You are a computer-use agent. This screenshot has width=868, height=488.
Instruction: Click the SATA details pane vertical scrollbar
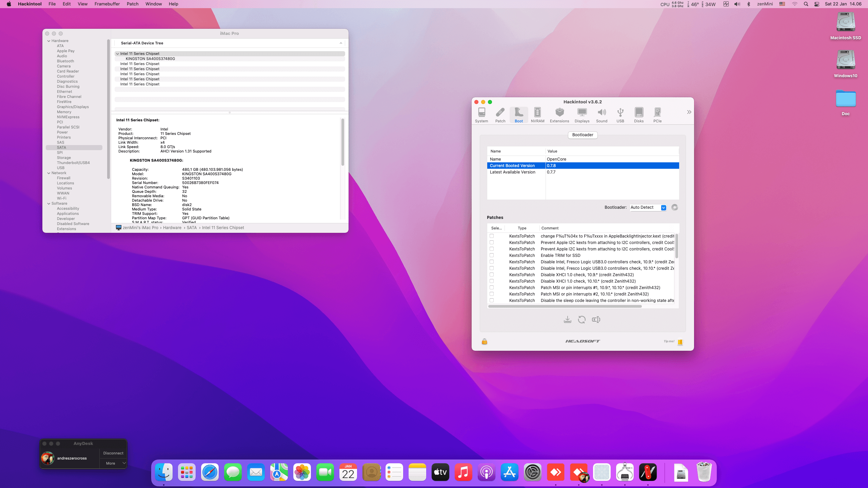(343, 142)
